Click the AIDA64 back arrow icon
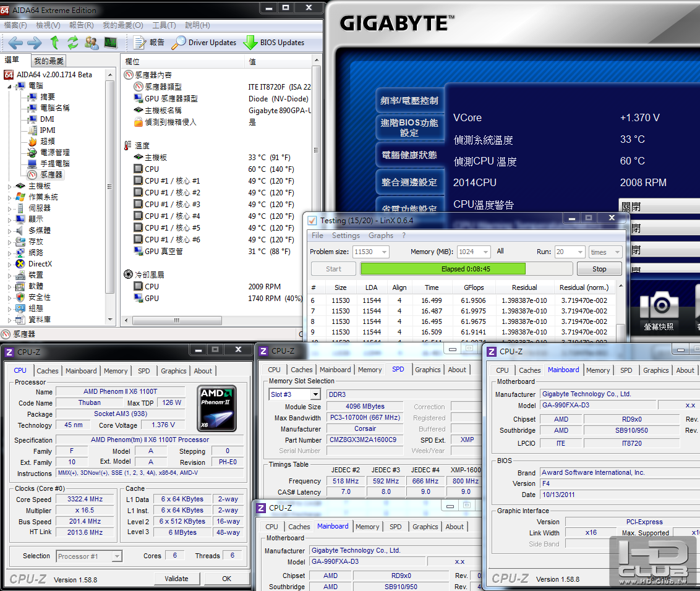The height and width of the screenshot is (591, 700). coord(15,43)
